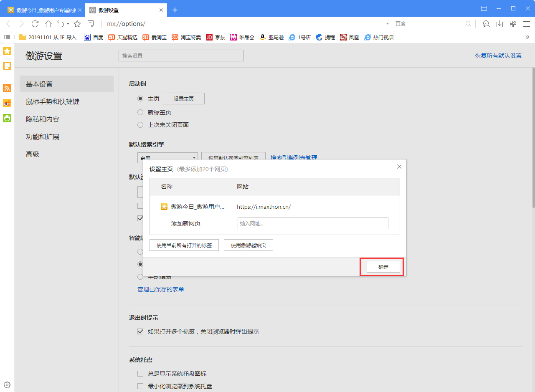
Task: Switch to the 傲游今日 tab
Action: coord(42,10)
